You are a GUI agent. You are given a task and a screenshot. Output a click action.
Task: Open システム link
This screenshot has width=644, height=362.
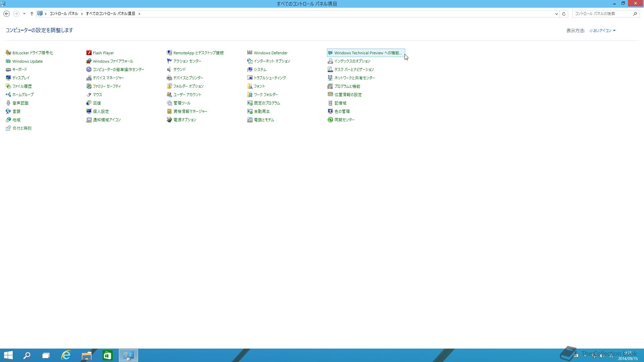click(x=260, y=70)
